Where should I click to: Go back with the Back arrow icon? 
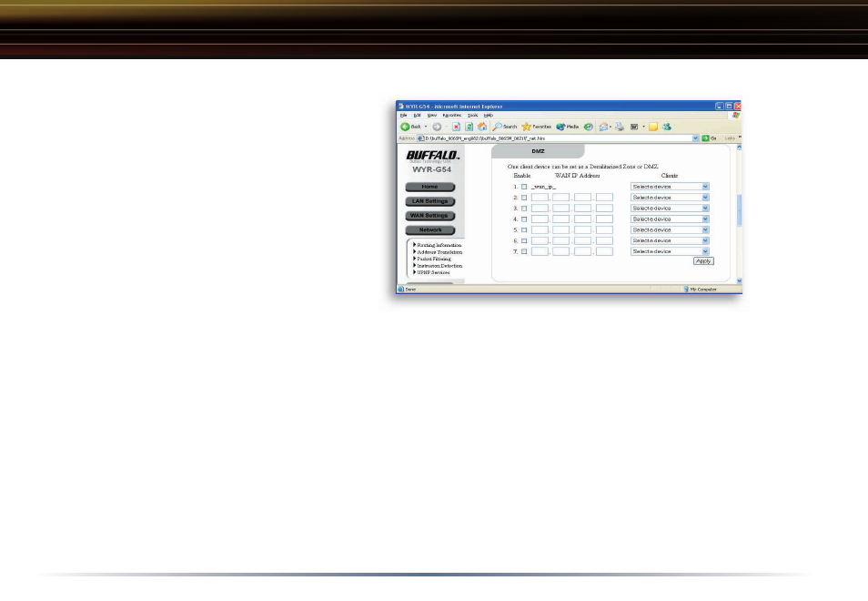point(405,127)
